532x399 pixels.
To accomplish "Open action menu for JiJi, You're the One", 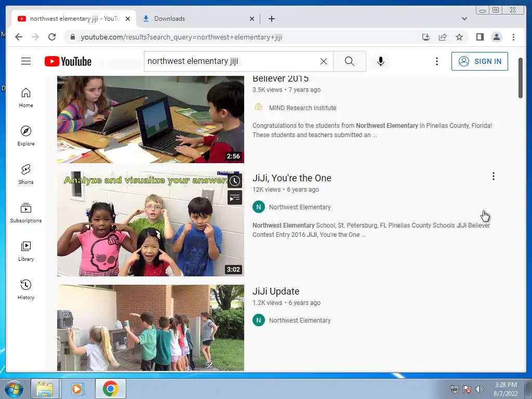I will pos(494,176).
